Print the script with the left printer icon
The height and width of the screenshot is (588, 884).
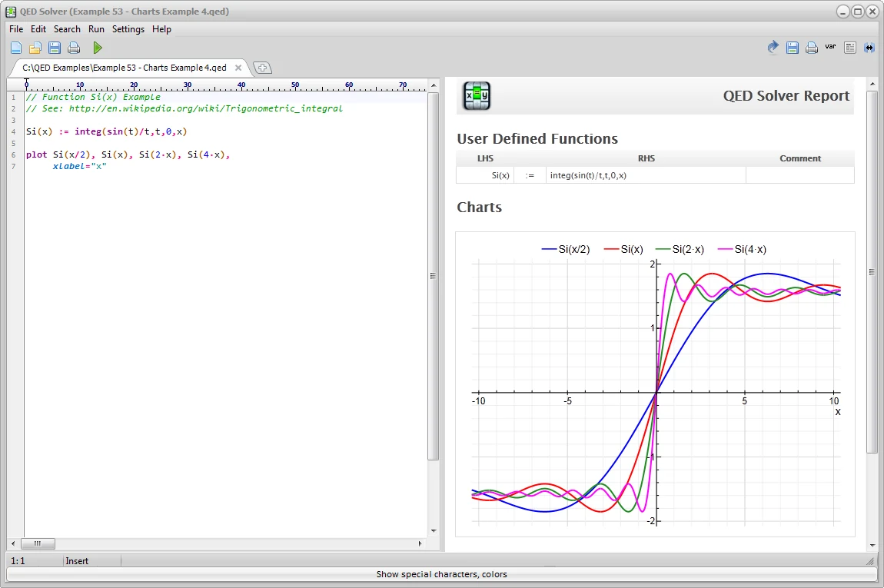pyautogui.click(x=74, y=48)
